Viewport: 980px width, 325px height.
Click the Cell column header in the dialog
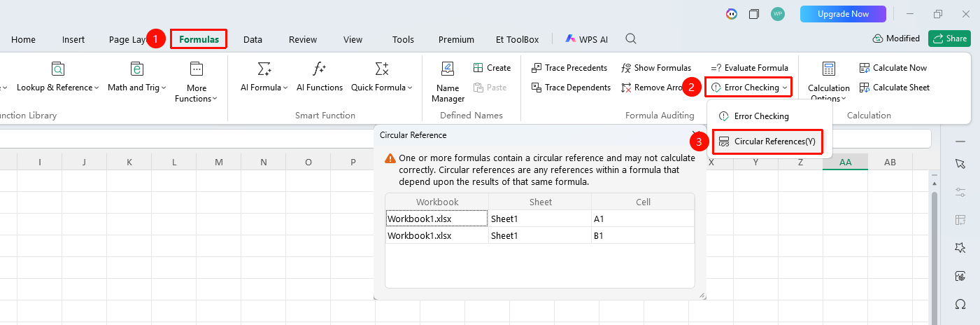(x=644, y=202)
